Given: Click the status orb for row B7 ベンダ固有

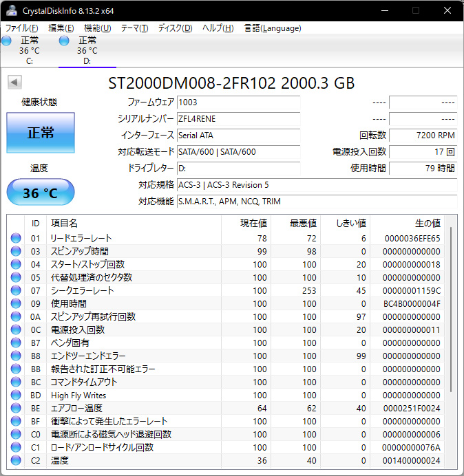Looking at the screenshot, I should click(x=16, y=343).
